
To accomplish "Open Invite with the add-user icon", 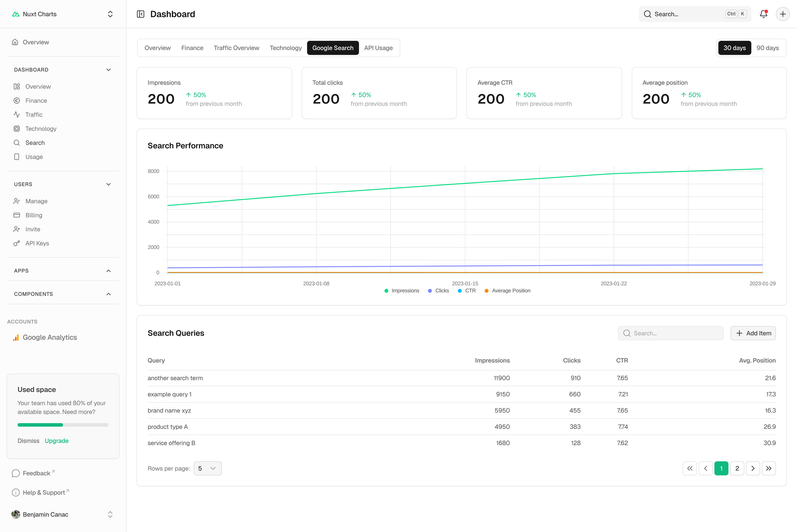I will click(17, 229).
